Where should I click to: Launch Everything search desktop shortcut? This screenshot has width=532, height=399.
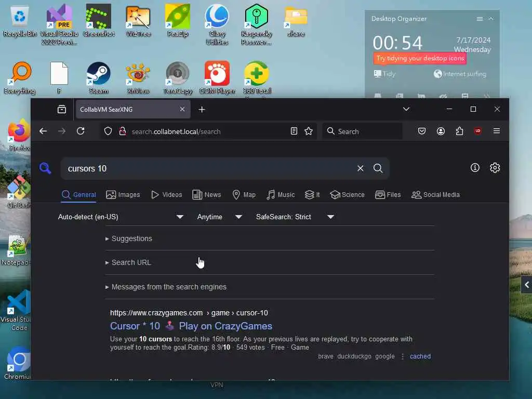pyautogui.click(x=20, y=78)
